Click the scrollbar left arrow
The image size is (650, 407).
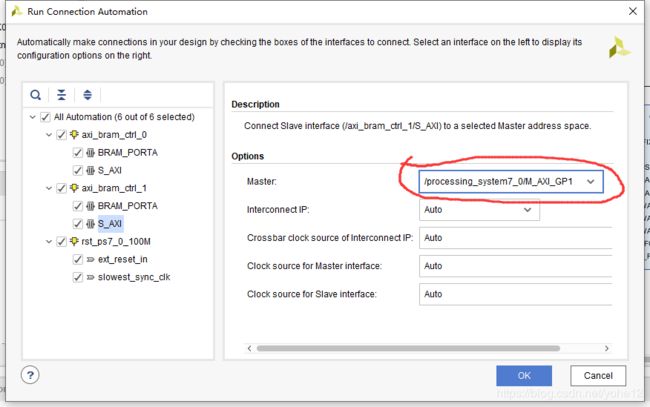(249, 348)
